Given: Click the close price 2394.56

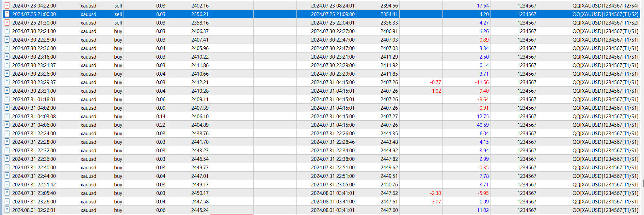Looking at the screenshot, I should [389, 6].
